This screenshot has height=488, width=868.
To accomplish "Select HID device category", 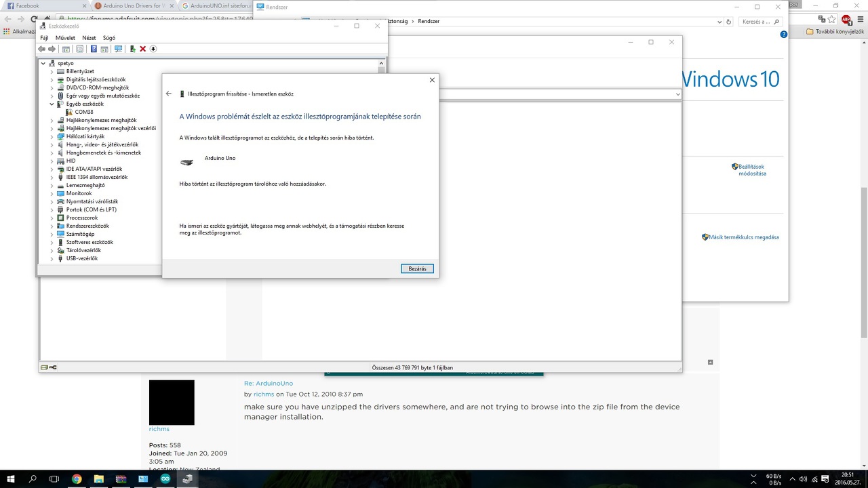I will [71, 161].
